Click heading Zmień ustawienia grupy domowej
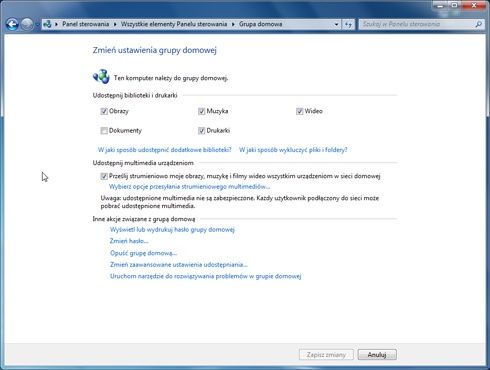The height and width of the screenshot is (370, 490). coord(155,50)
